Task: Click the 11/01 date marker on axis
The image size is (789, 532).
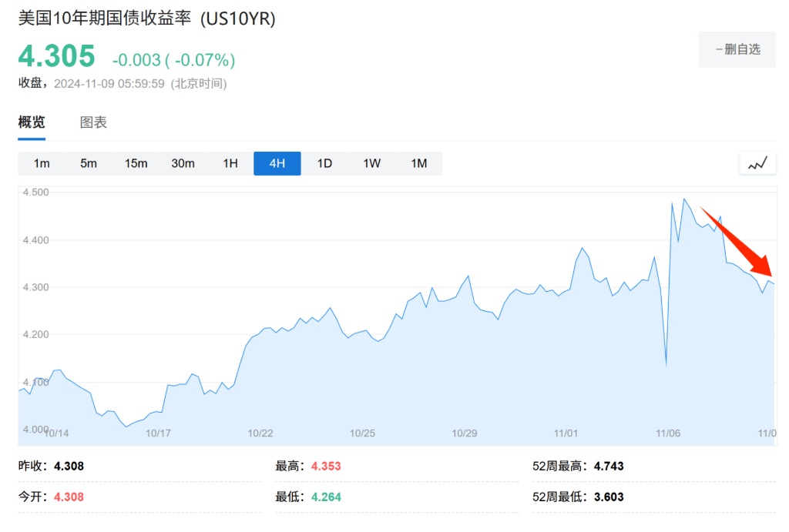Action: click(x=566, y=433)
